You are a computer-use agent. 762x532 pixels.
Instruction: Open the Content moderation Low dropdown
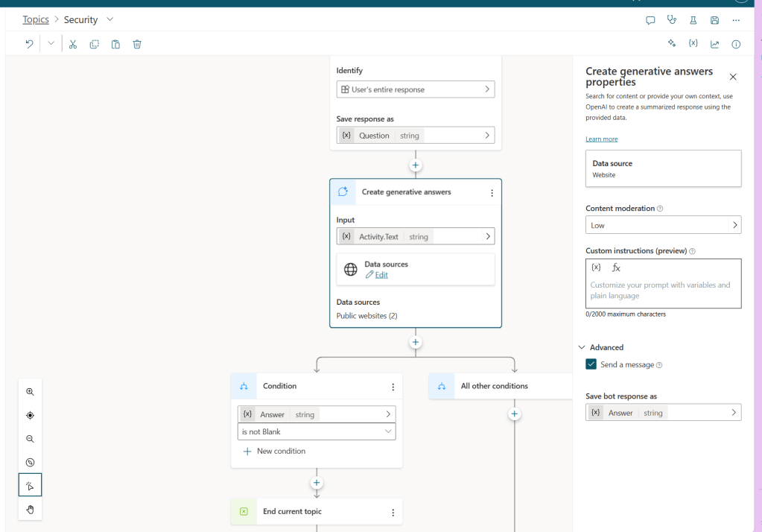pyautogui.click(x=663, y=225)
